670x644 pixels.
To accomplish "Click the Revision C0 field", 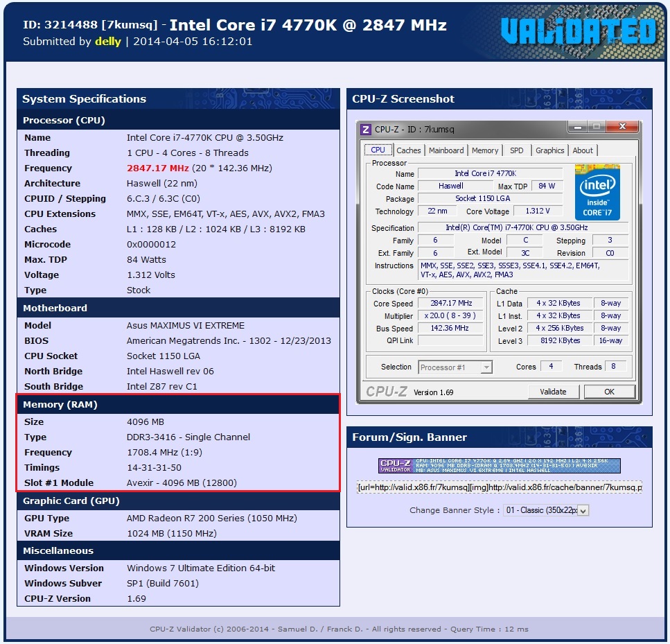I will point(610,253).
